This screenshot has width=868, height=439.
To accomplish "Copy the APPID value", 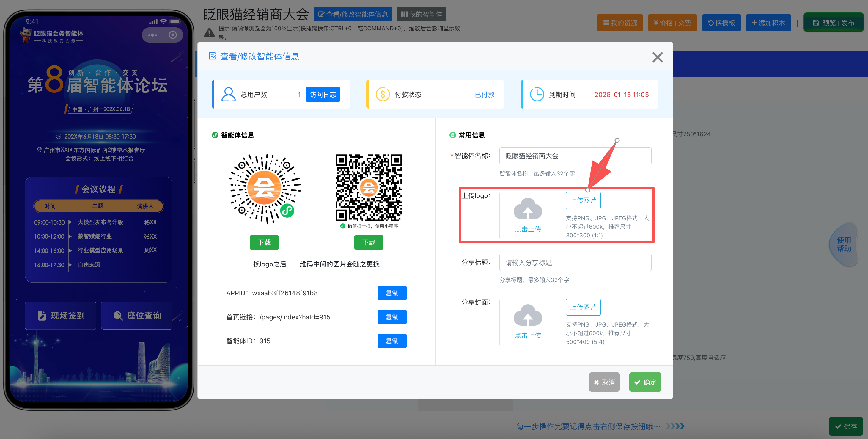I will pos(391,293).
